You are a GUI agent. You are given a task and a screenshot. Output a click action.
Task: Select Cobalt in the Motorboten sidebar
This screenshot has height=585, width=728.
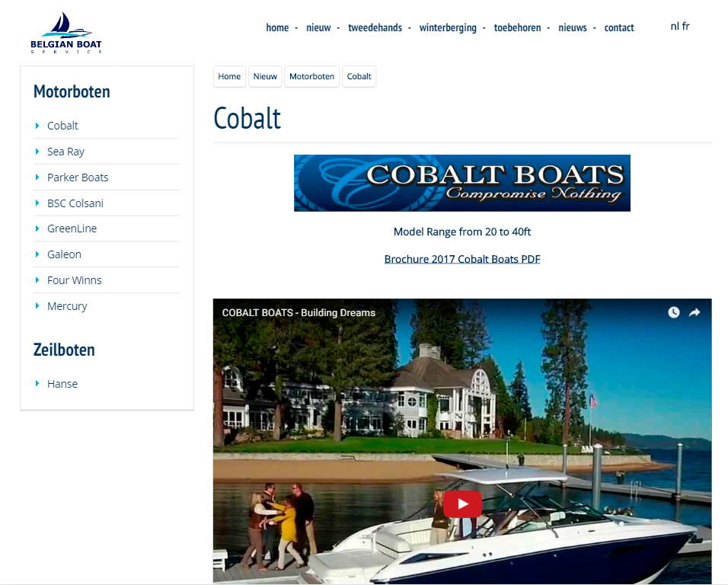[62, 126]
